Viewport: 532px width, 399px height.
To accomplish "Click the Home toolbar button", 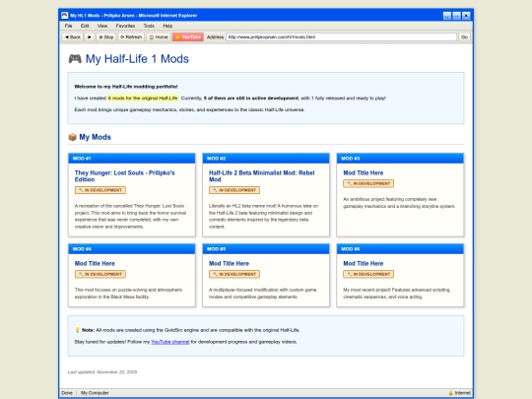I will pyautogui.click(x=159, y=37).
